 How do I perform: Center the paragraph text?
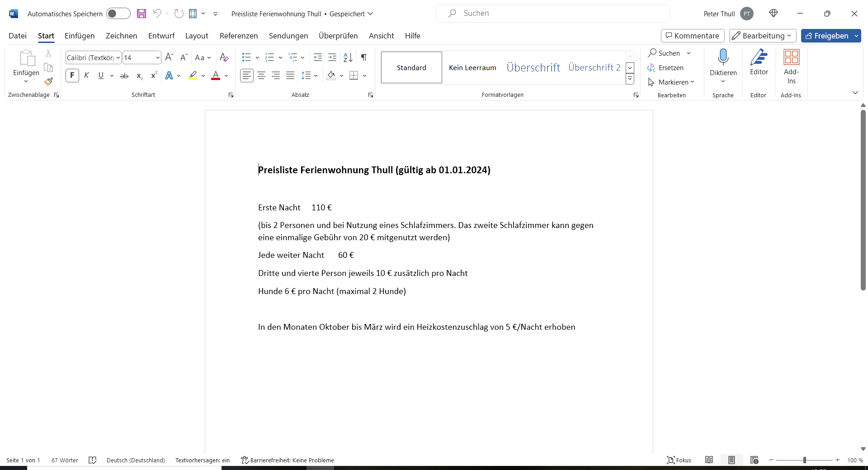coord(261,76)
